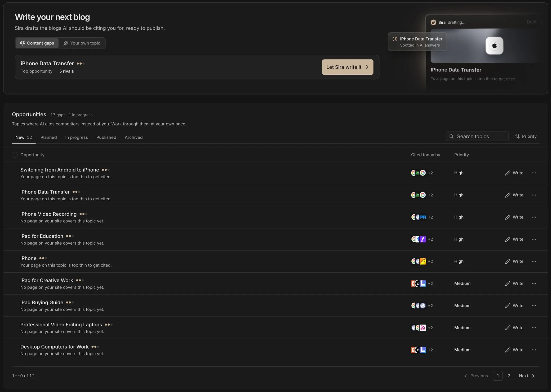551x392 pixels.
Task: Click the pencil icon for the iPhone row
Action: [x=508, y=262]
